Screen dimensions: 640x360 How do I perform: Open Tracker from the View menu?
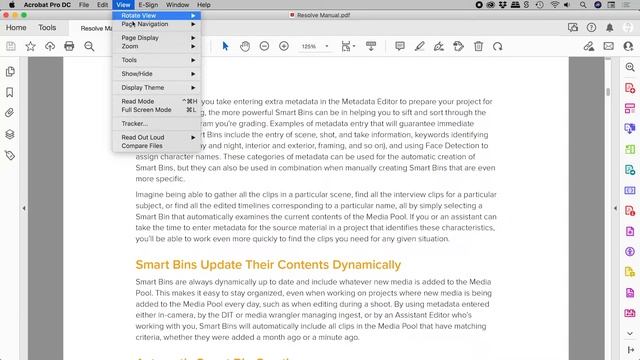pos(157,124)
